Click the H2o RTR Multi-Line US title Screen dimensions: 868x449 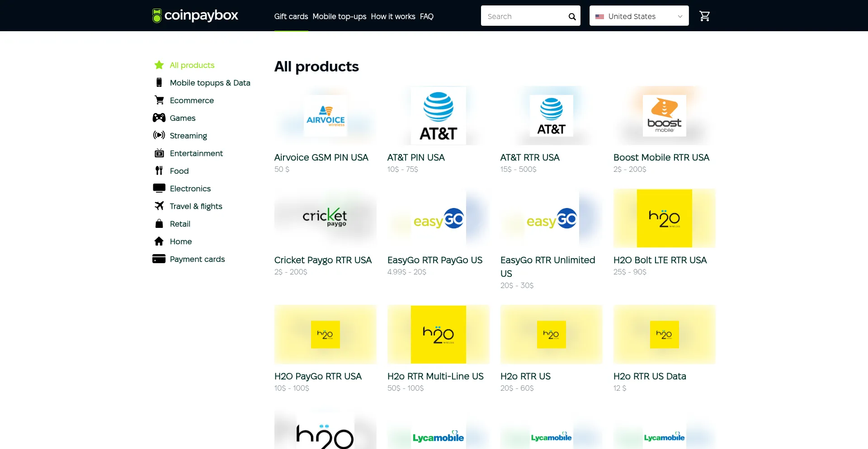pos(435,376)
